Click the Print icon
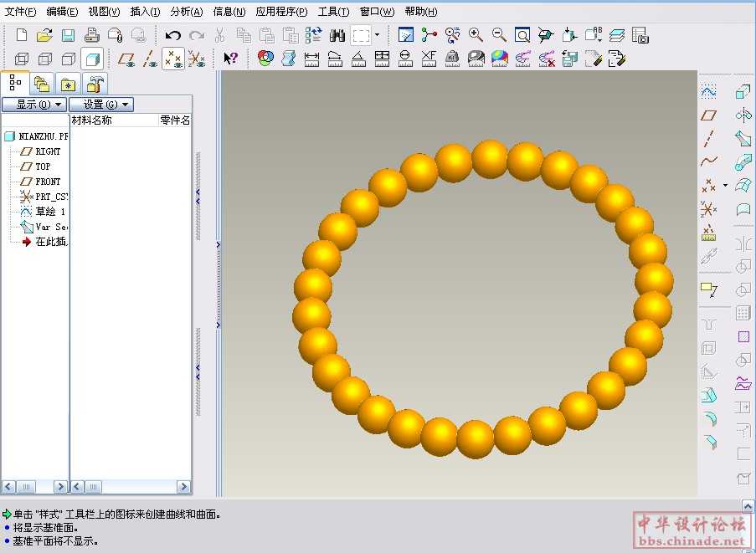Screen dimensions: 756x553 point(92,35)
